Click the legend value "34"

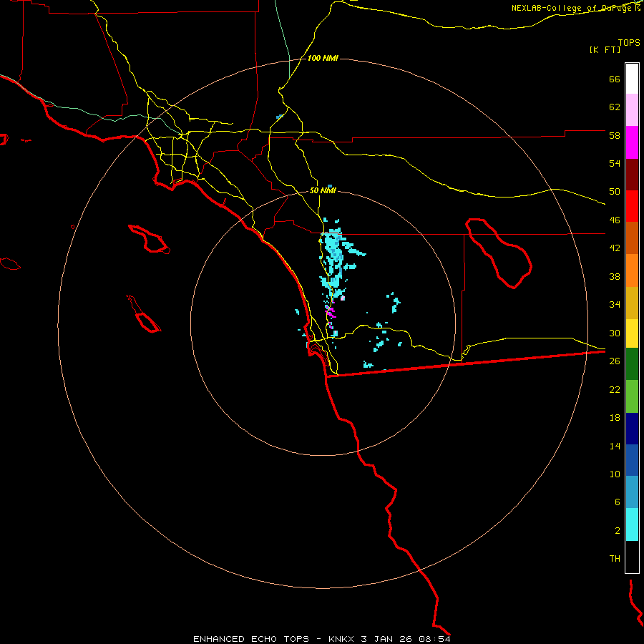[x=615, y=305]
